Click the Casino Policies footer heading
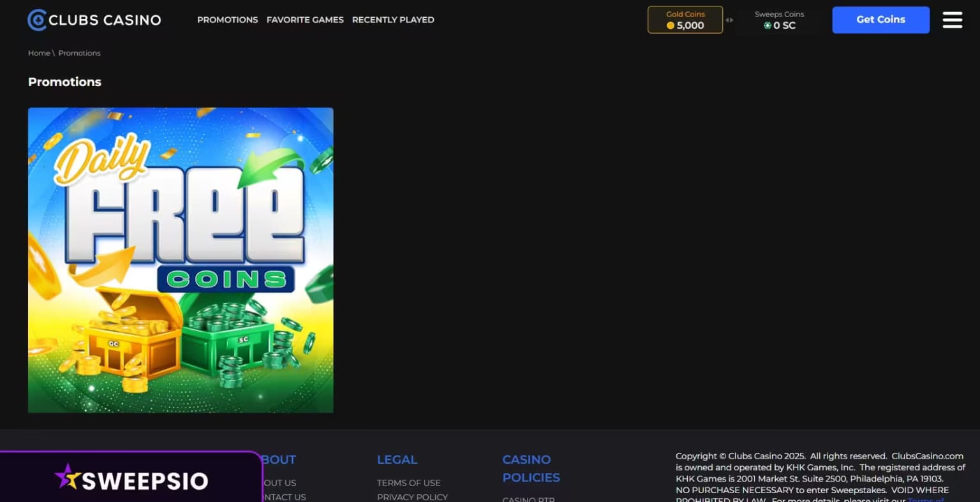This screenshot has height=502, width=980. coord(531,468)
